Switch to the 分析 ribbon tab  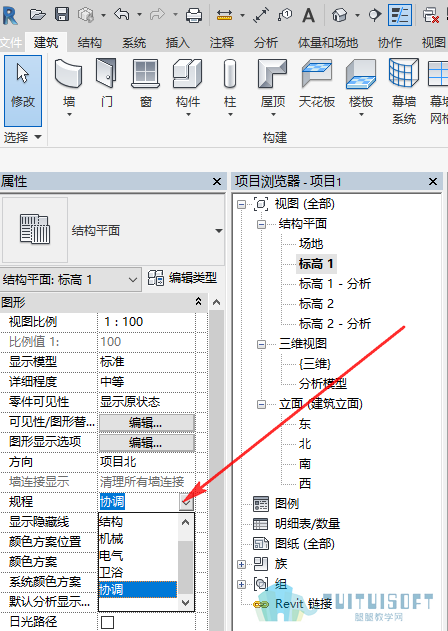point(266,42)
